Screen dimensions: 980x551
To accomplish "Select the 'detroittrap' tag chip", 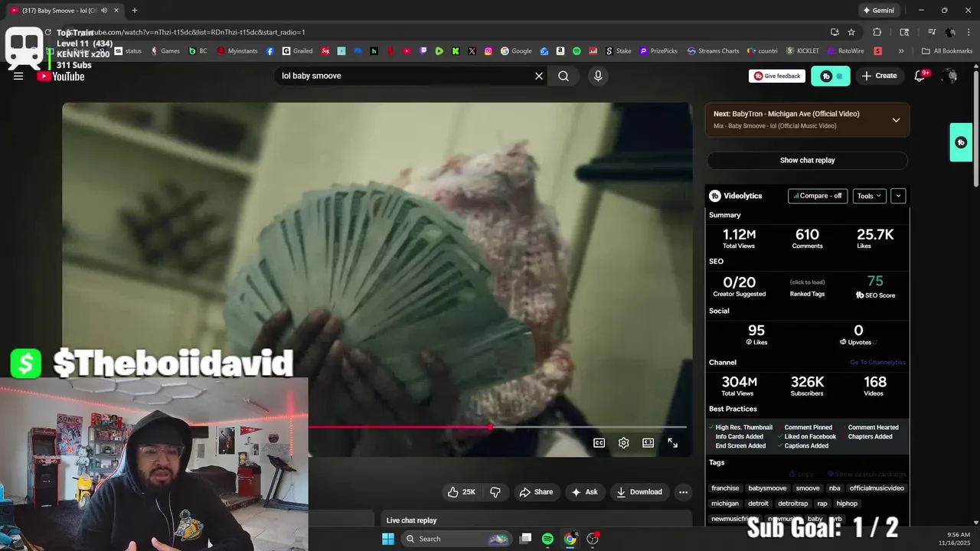I will [x=792, y=504].
